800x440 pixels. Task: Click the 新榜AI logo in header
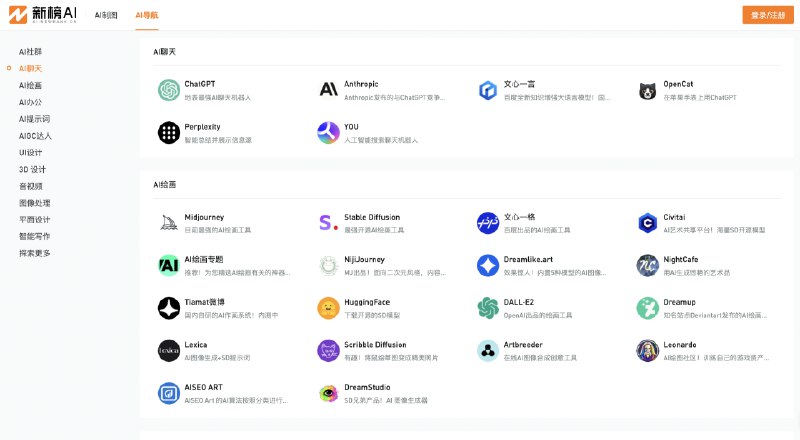click(43, 15)
